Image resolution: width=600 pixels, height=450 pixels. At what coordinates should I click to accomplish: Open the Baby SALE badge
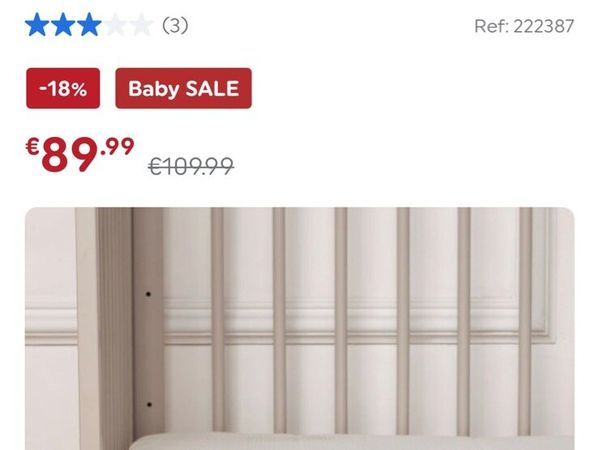pyautogui.click(x=184, y=88)
